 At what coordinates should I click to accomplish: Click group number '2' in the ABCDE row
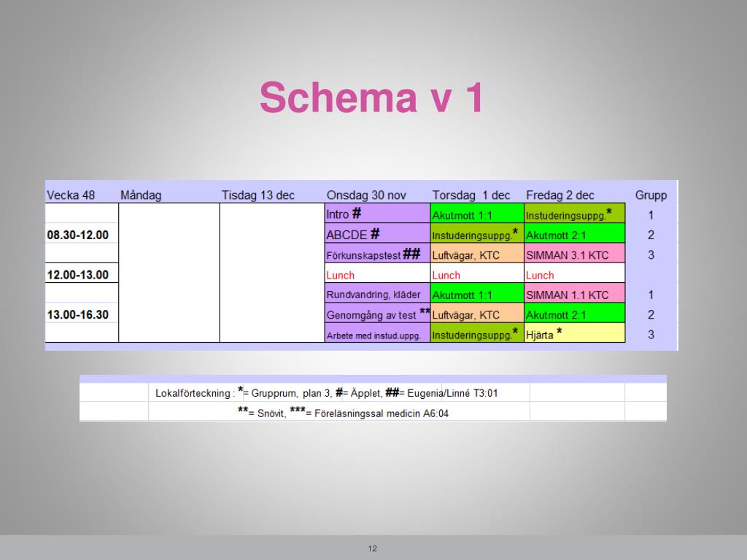click(x=651, y=236)
